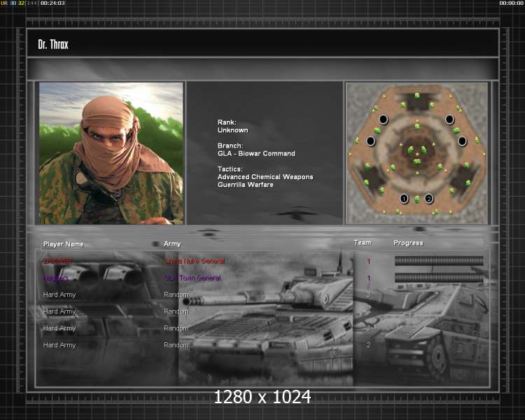Click start position marker 1 on minimap
Screen dimensions: 525x420
pos(404,199)
